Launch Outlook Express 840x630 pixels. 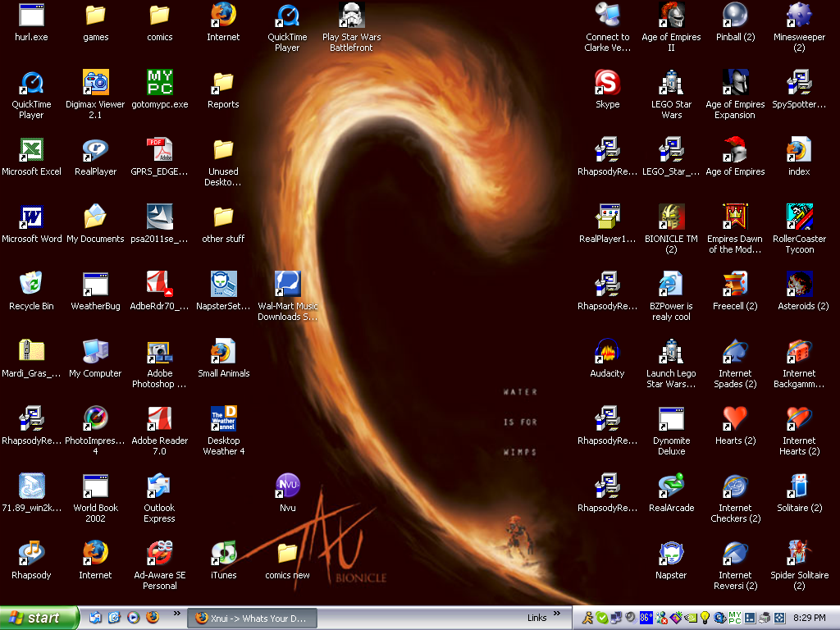click(159, 488)
